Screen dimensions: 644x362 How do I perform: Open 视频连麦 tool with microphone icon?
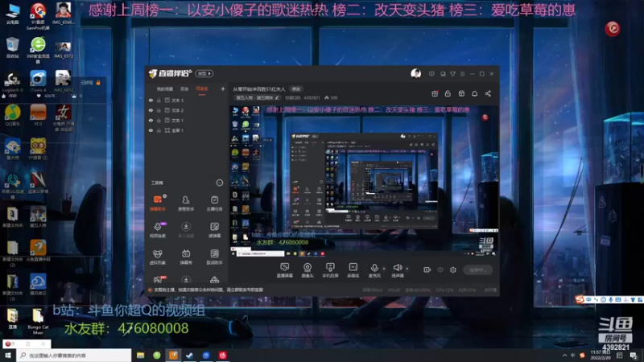click(x=158, y=230)
